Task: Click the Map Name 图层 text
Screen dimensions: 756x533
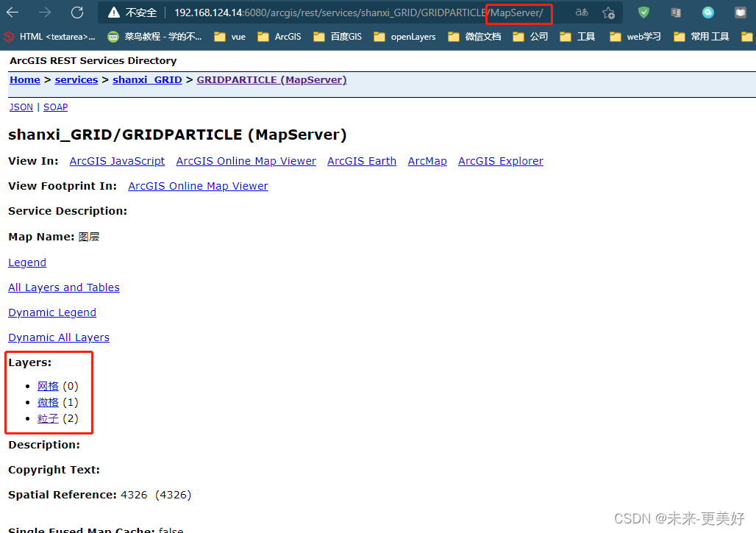Action: [x=89, y=237]
